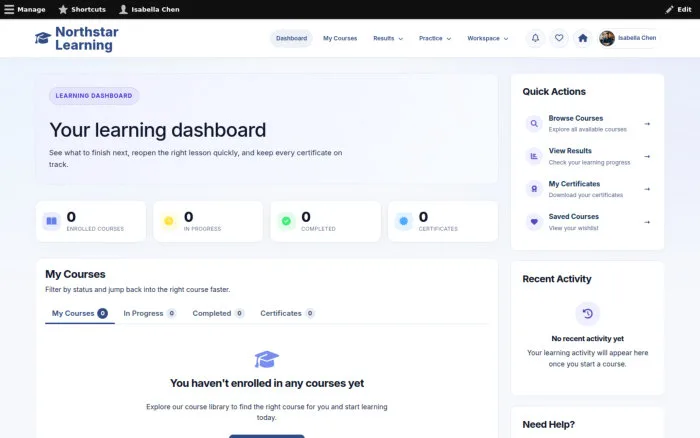Click the Manage label in admin toolbar
Viewport: 700px width, 438px height.
(31, 9)
